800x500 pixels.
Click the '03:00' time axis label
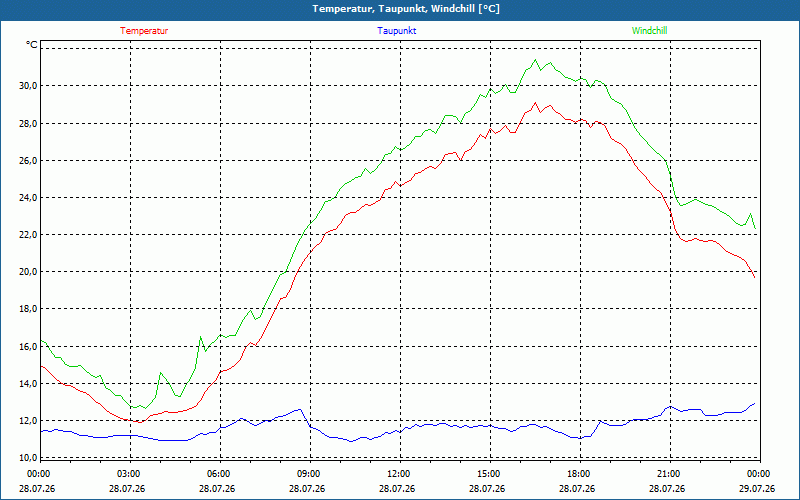click(129, 473)
